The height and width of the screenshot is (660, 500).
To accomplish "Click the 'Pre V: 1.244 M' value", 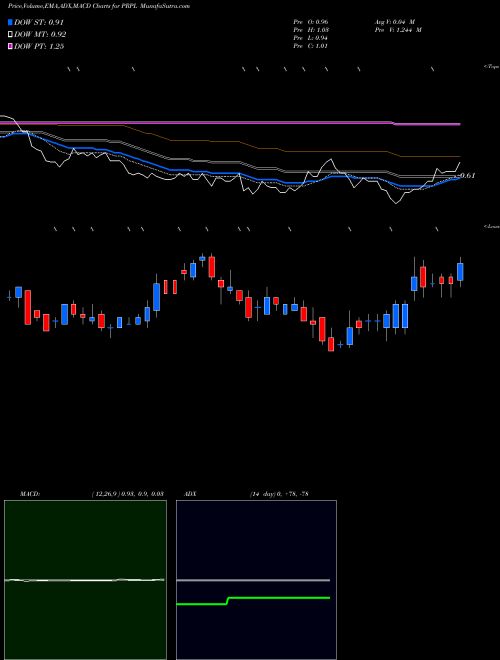I will click(x=398, y=30).
